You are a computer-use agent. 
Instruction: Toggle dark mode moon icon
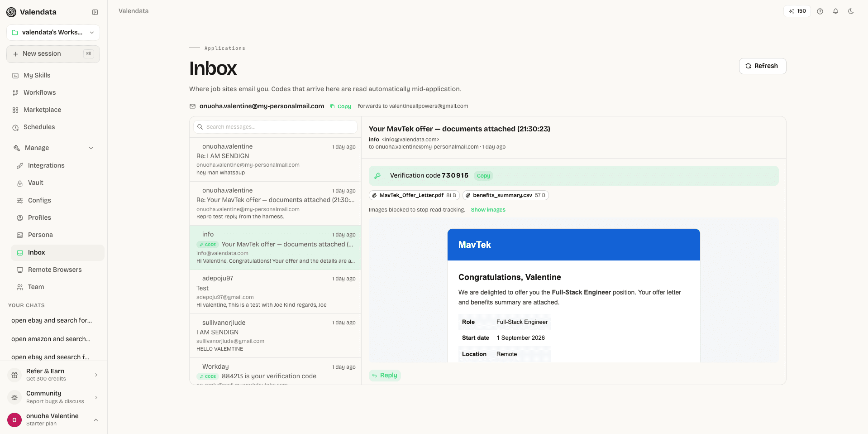pyautogui.click(x=851, y=11)
